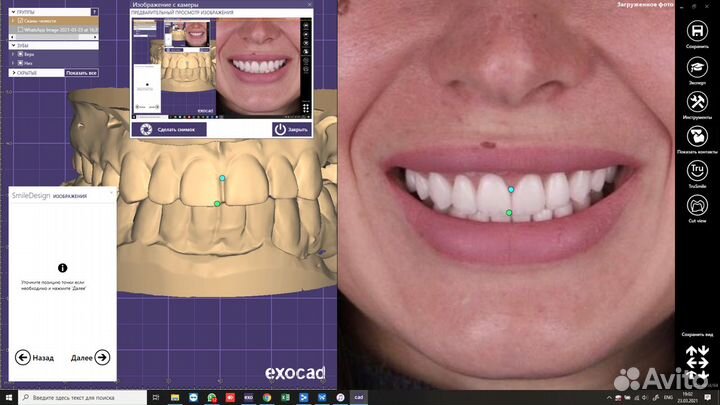Click the Показать контакты icon

[697, 136]
